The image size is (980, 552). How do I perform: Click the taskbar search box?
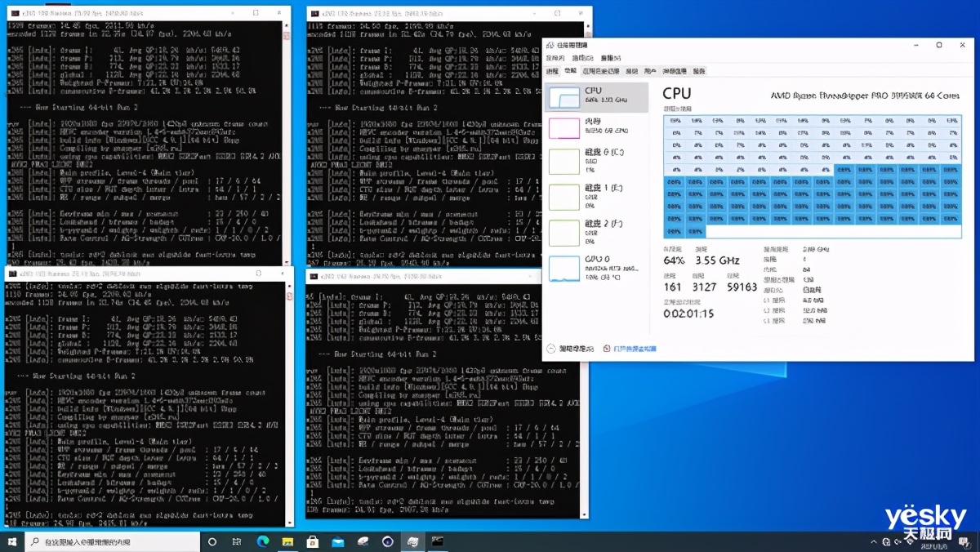coord(112,541)
